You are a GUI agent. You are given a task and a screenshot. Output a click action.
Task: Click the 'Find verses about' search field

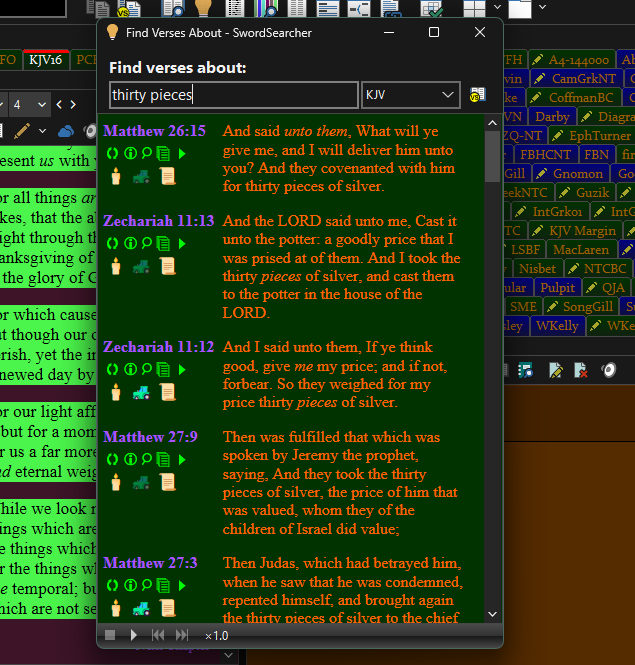pyautogui.click(x=234, y=95)
